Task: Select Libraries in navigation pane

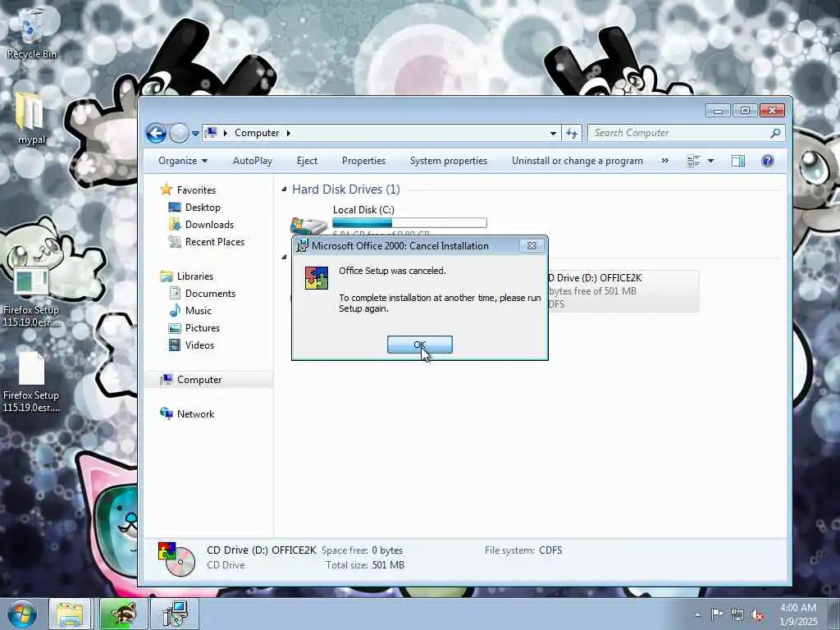Action: coord(195,276)
